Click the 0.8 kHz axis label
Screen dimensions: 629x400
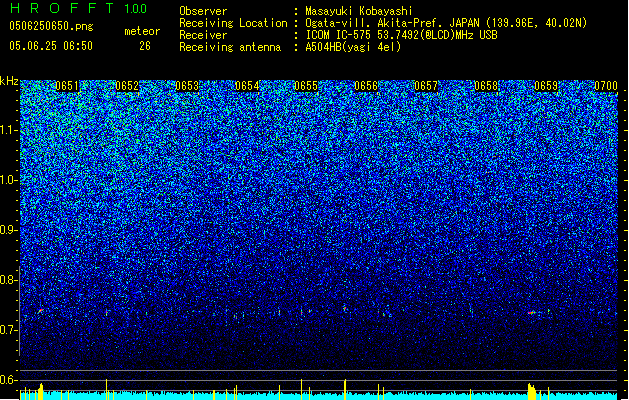pyautogui.click(x=9, y=280)
